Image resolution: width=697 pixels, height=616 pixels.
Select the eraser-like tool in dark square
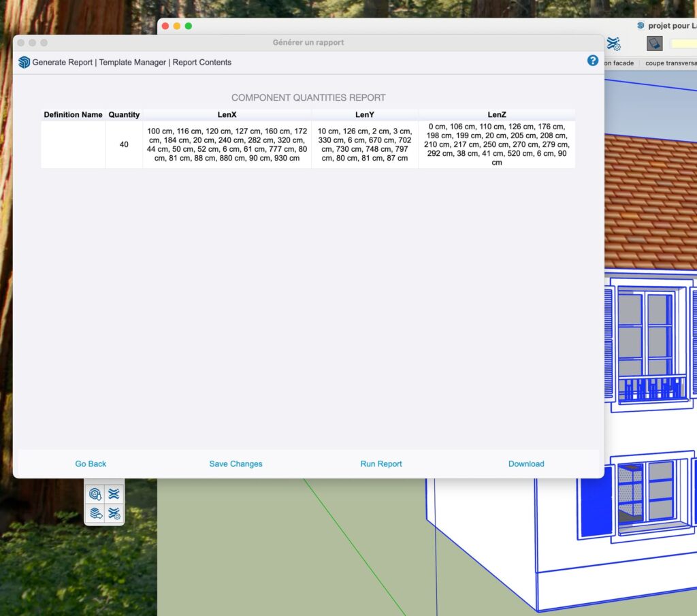[654, 44]
